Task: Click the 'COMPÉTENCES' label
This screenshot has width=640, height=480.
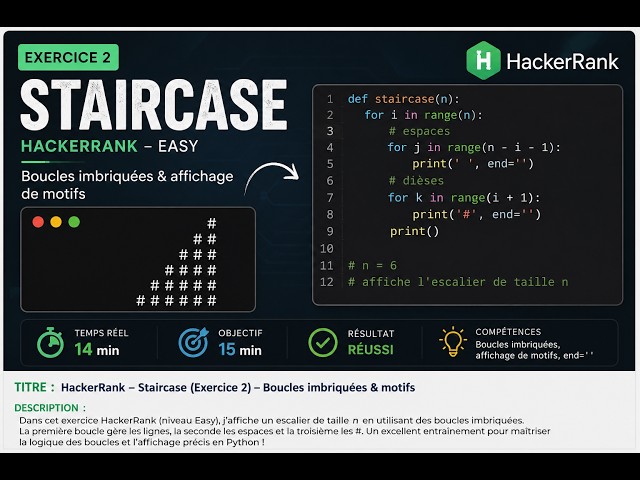Action: click(x=508, y=332)
